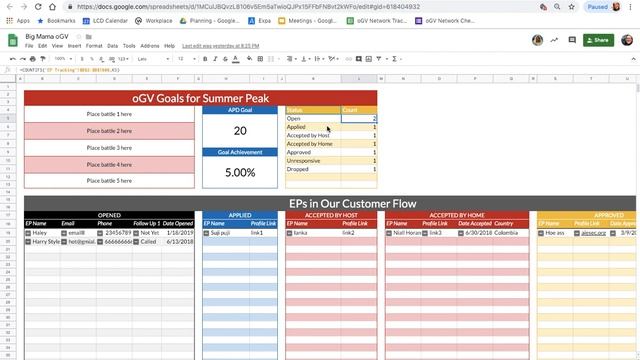Open the text wrapping dropdown
This screenshot has height=360, width=640.
pos(320,59)
